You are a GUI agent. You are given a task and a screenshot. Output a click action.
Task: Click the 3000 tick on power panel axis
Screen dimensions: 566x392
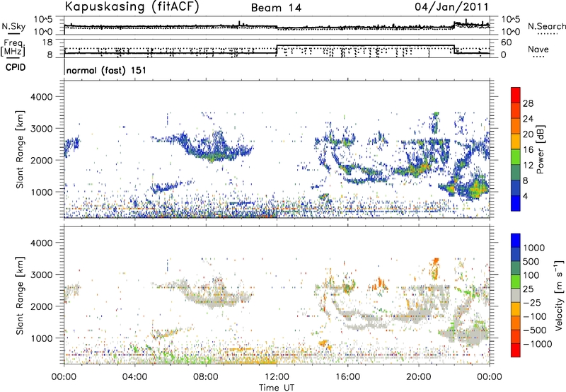pos(42,129)
